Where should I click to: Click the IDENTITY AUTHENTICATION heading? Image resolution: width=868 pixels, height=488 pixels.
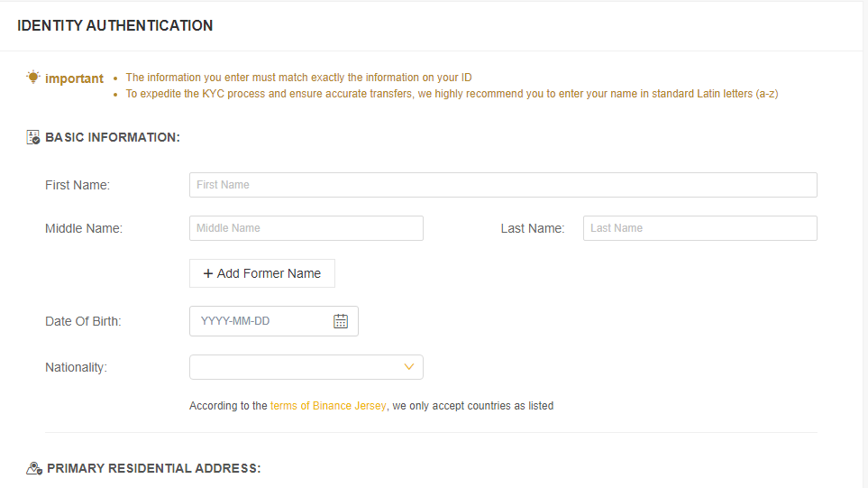click(115, 26)
